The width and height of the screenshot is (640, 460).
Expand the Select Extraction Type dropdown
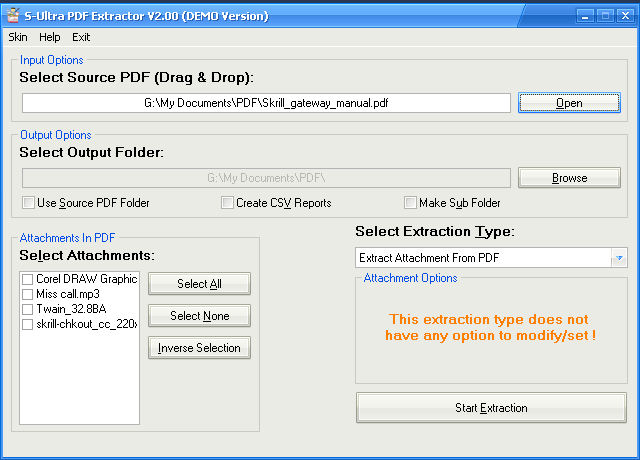tap(618, 258)
